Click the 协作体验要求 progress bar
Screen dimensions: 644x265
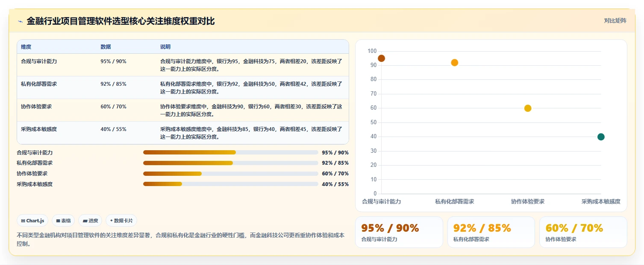(x=231, y=174)
